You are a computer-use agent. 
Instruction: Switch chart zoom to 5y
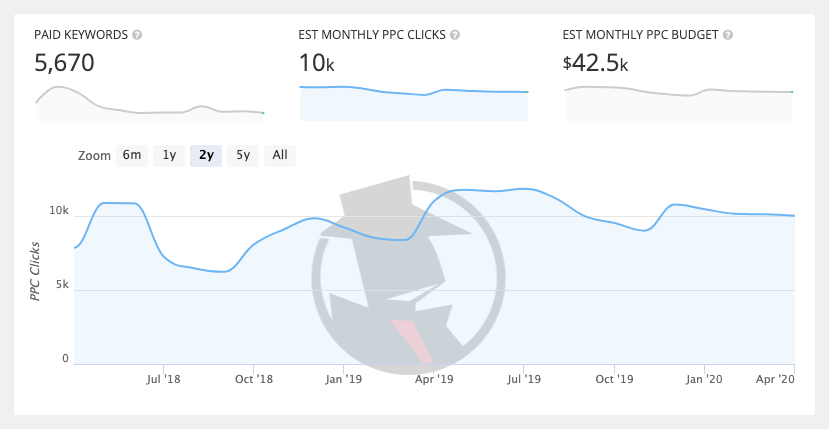pyautogui.click(x=243, y=155)
